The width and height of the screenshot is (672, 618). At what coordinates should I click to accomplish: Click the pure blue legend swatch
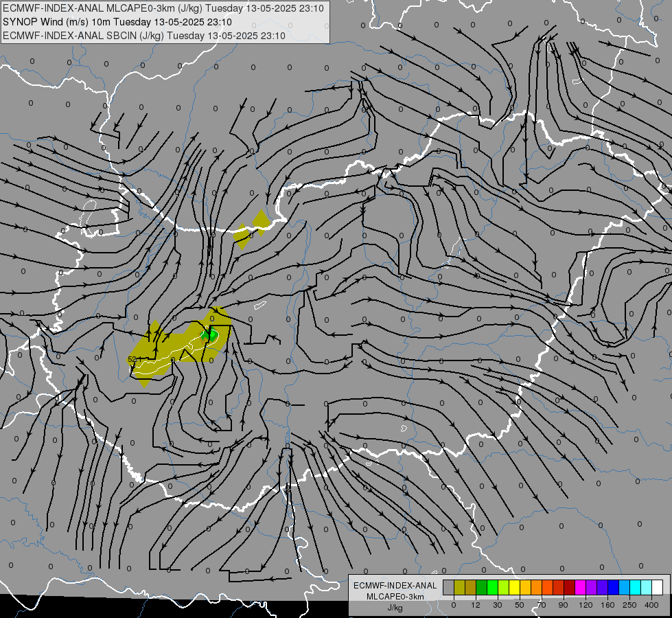(614, 587)
